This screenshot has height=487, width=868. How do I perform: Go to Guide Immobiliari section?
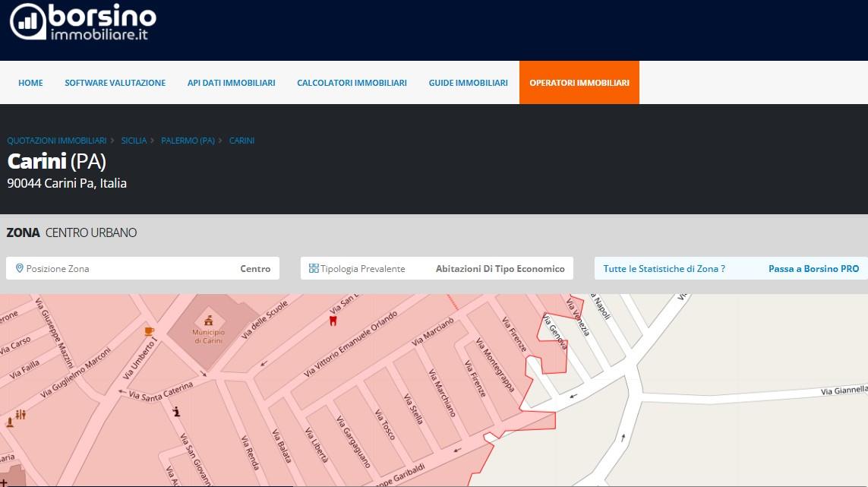point(468,83)
